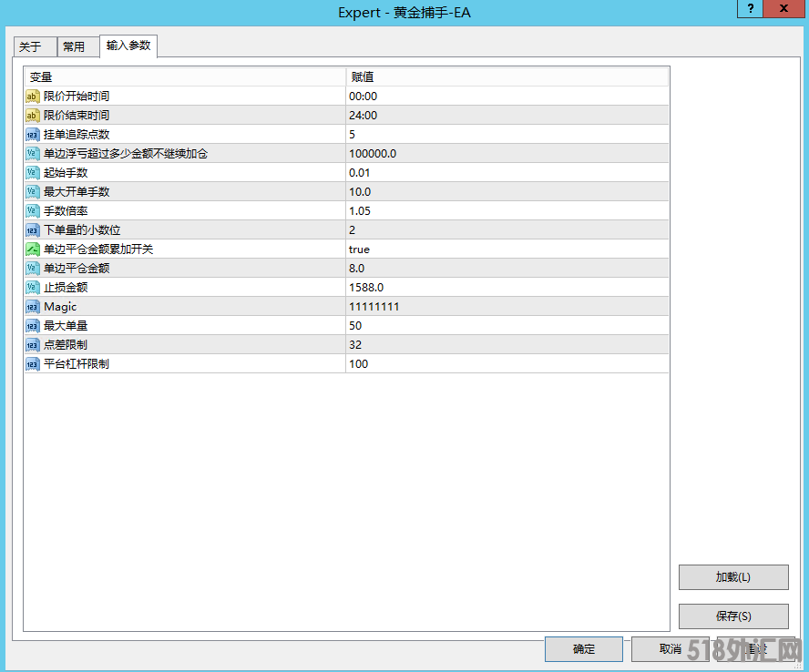Switch to the 常用 tab
The width and height of the screenshot is (809, 672).
[74, 47]
